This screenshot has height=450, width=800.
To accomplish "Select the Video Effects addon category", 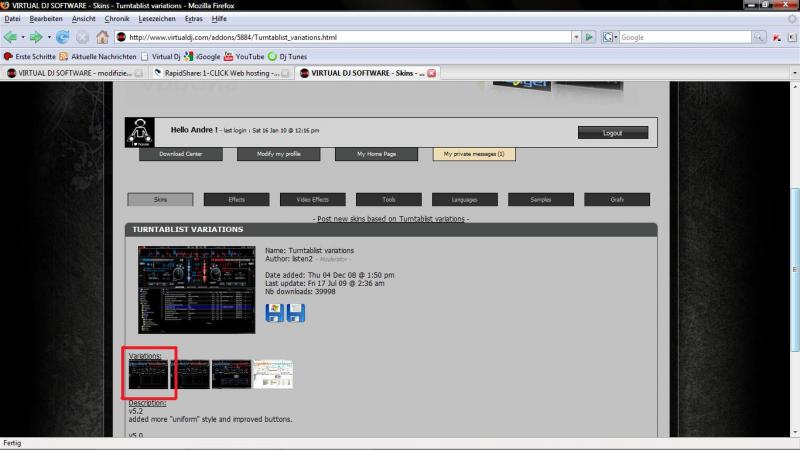I will pyautogui.click(x=312, y=199).
